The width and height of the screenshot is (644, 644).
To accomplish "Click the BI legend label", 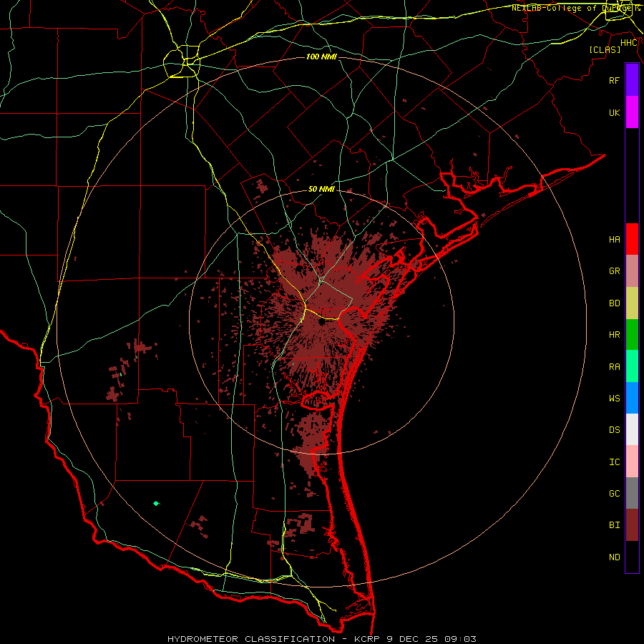I will pyautogui.click(x=614, y=525).
